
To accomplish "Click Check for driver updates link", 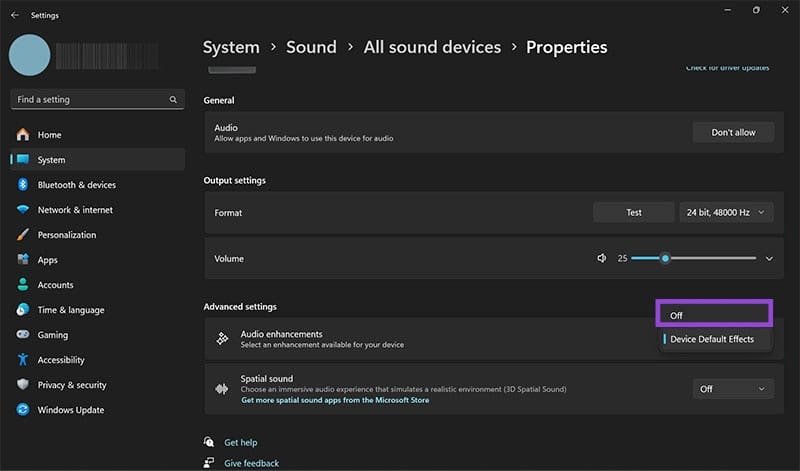I will [728, 67].
